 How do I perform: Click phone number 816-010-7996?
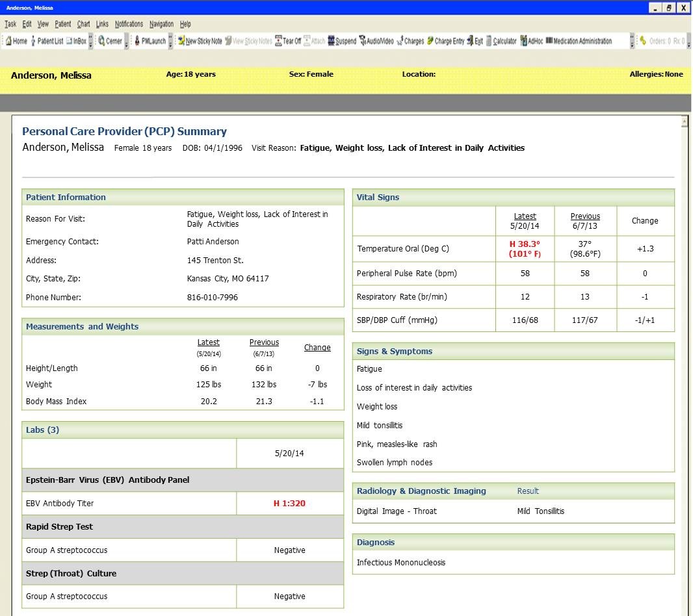pos(212,298)
